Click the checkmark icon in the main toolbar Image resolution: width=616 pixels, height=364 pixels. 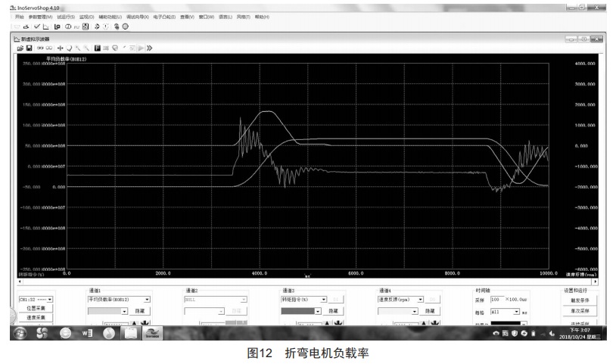click(36, 26)
